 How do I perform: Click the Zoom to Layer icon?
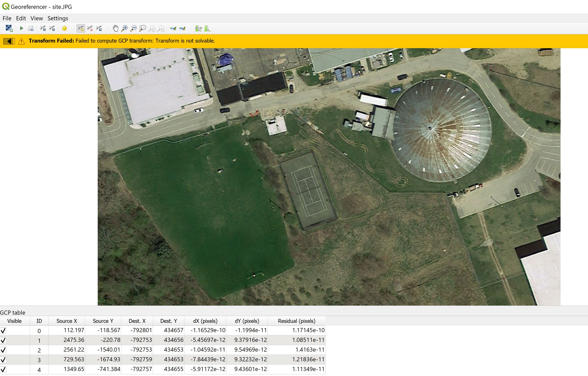(x=143, y=29)
